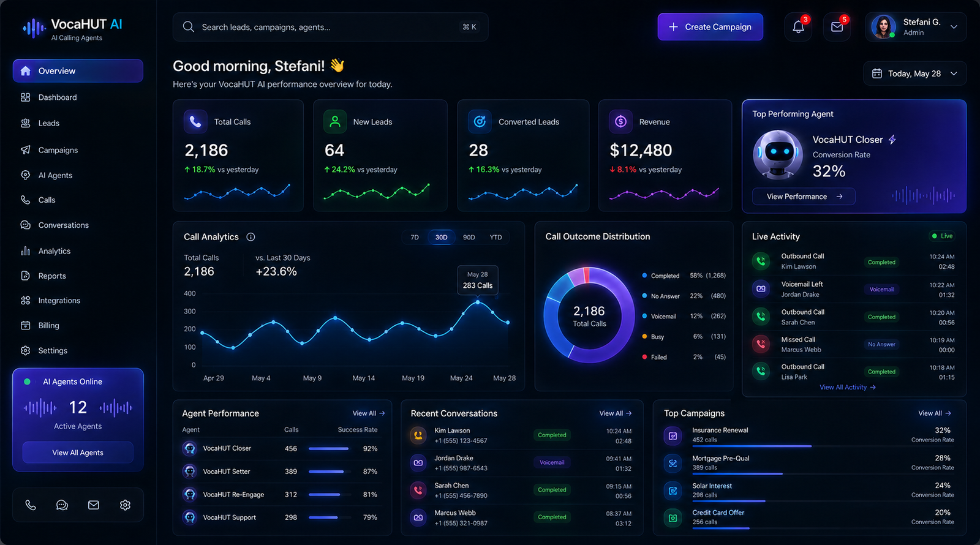Click Sarah Chen's red phone conversation icon
The image size is (980, 545).
click(418, 490)
